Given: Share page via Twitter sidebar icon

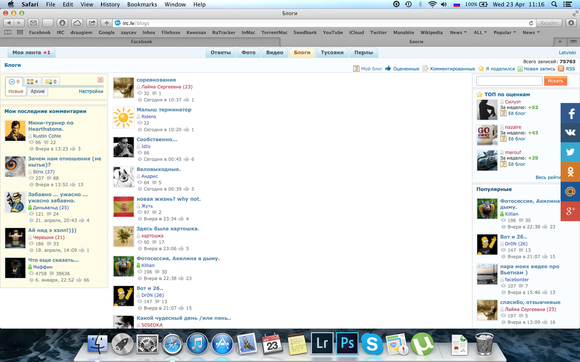Looking at the screenshot, I should click(570, 152).
